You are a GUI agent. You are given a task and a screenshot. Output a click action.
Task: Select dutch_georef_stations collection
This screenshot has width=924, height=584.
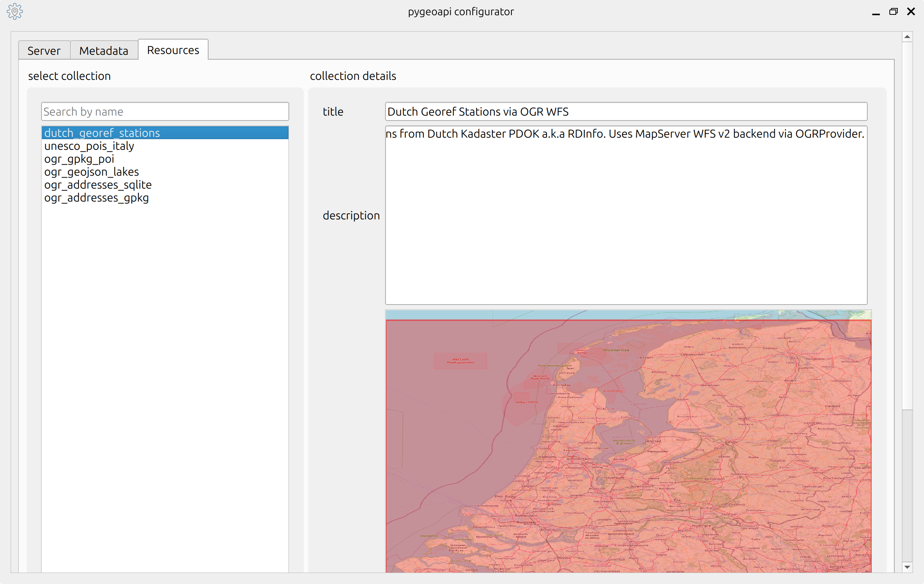(102, 133)
